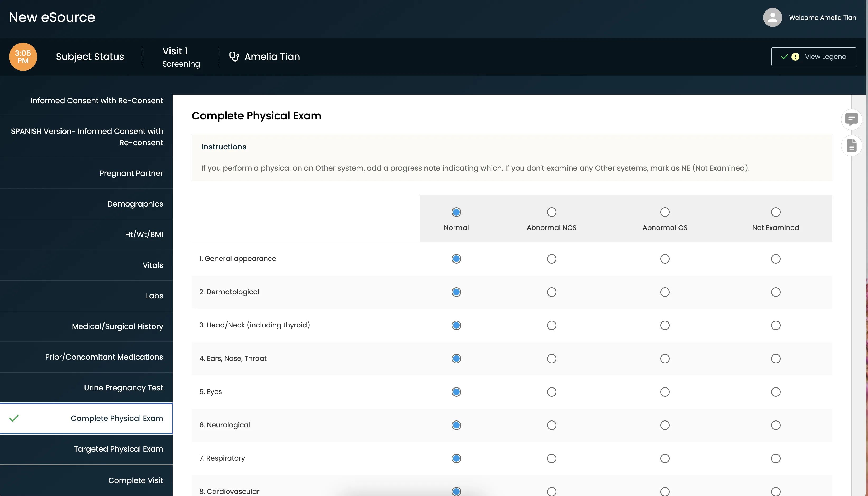Click the yellow alert icon in View Legend
The width and height of the screenshot is (868, 496).
point(795,57)
